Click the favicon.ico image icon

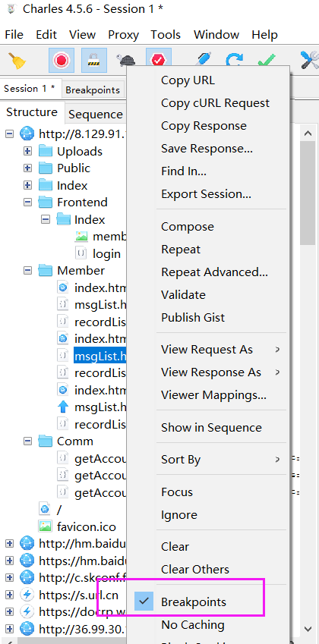(45, 526)
